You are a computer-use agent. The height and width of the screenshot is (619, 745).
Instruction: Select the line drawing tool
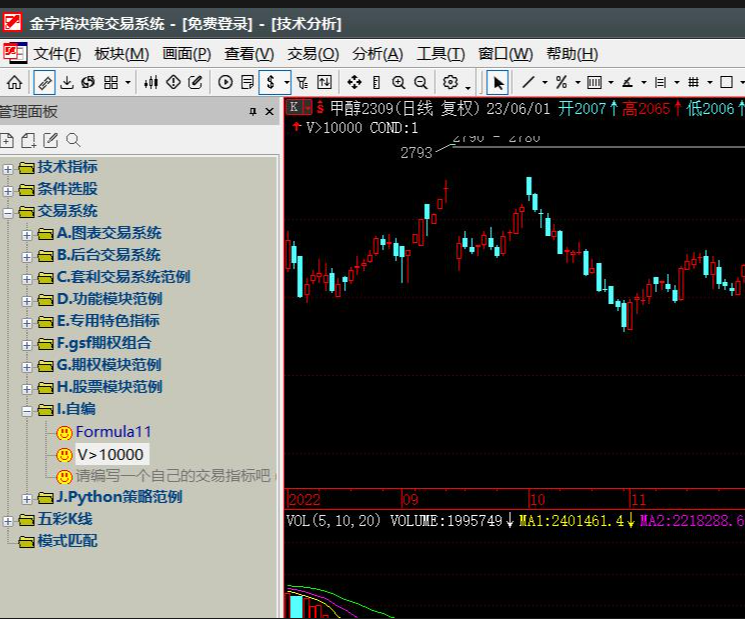tap(528, 83)
